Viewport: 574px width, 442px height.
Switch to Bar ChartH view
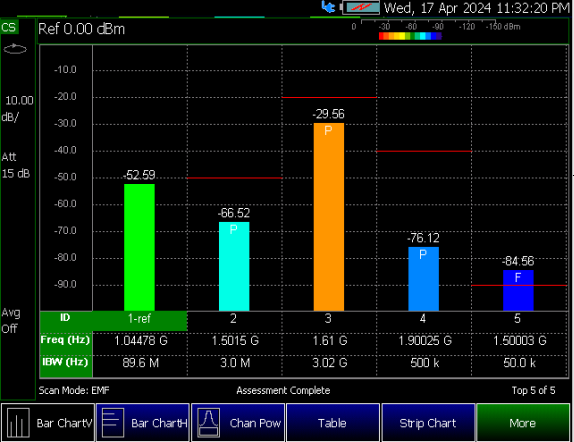143,423
